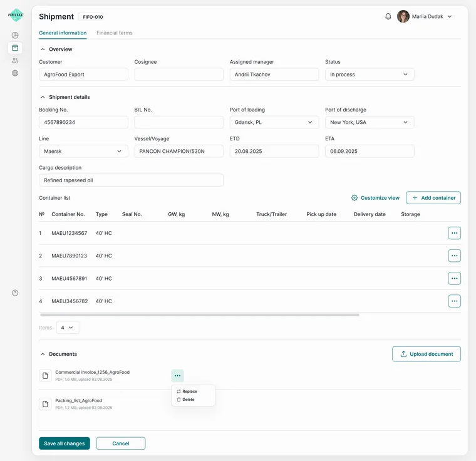Click Upload document button
Screen dimensions: 476x461
[x=427, y=354]
